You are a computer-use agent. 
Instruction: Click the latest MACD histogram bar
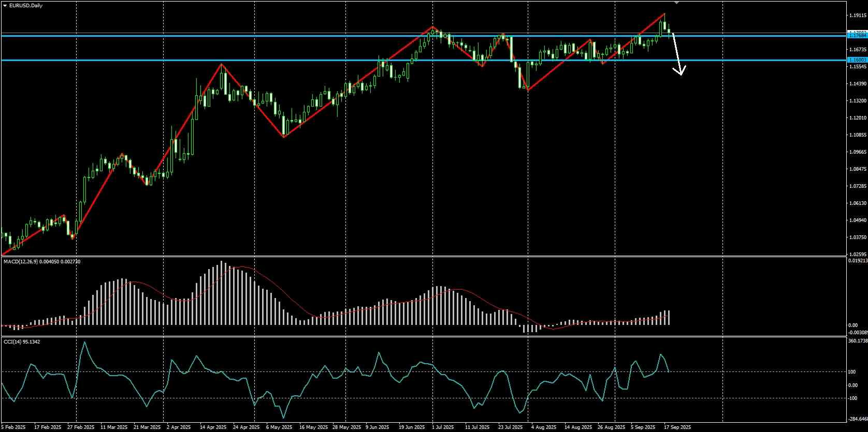click(x=669, y=318)
